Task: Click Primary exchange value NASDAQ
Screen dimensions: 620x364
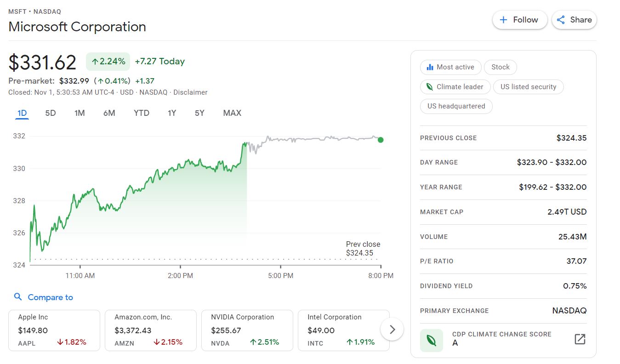Action: pyautogui.click(x=569, y=311)
